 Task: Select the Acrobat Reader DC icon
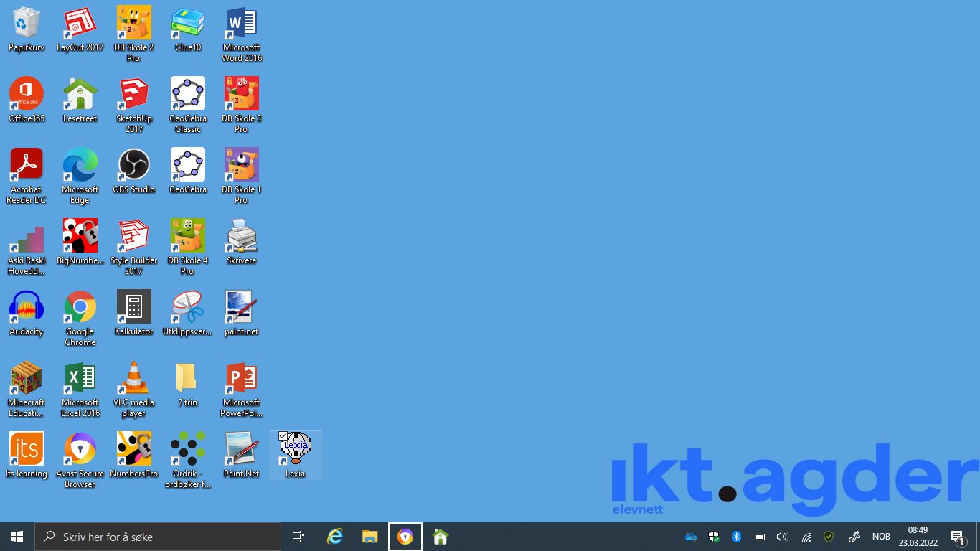point(27,176)
